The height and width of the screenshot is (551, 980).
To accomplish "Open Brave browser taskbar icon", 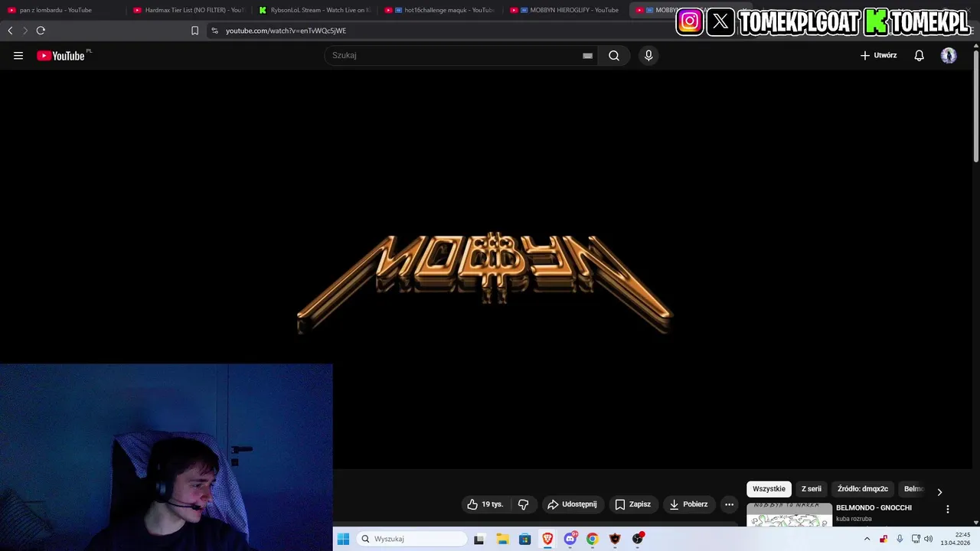I will (547, 539).
